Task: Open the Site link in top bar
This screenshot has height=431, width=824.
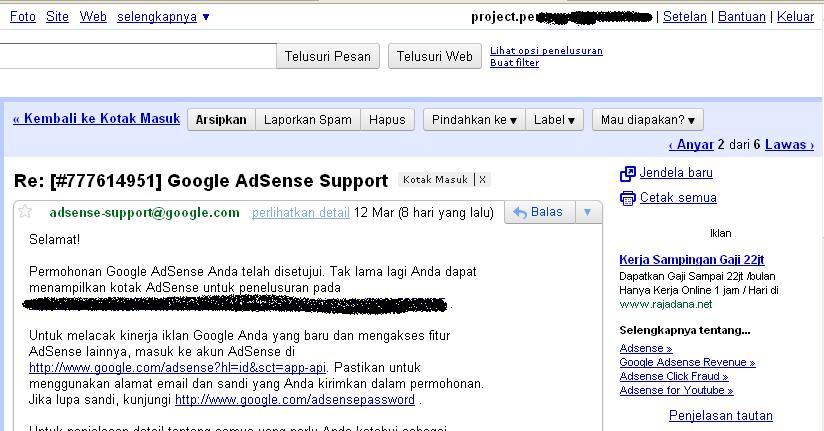Action: coord(57,17)
